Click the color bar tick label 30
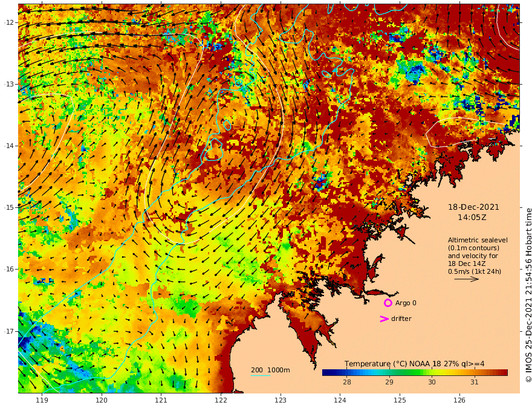This screenshot has height=411, width=532. pos(432,382)
